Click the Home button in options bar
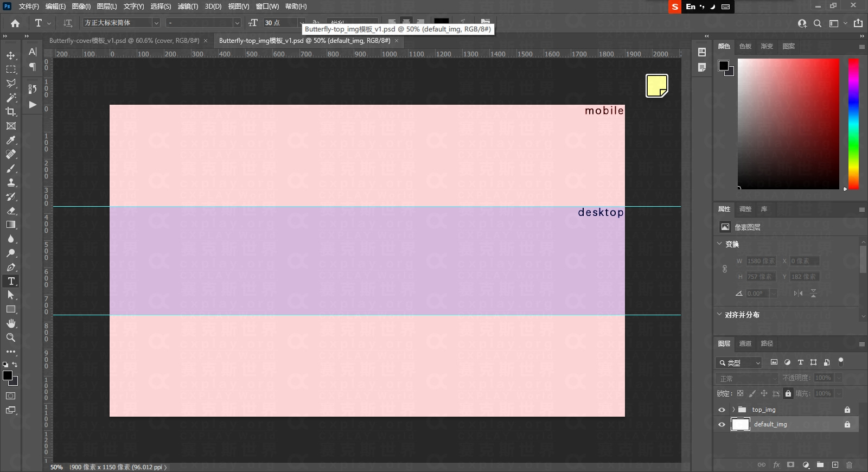Screen dimensions: 868x472 coord(15,23)
